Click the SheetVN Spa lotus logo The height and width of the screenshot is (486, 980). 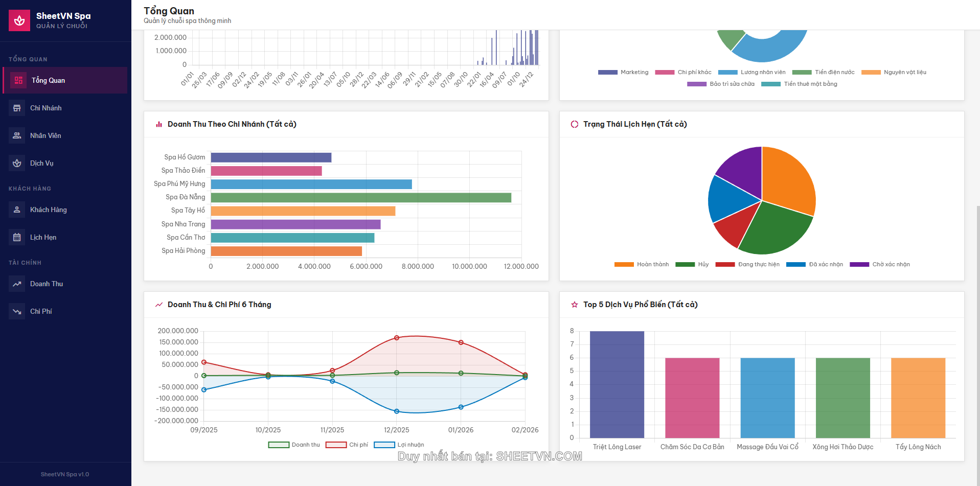coord(19,20)
